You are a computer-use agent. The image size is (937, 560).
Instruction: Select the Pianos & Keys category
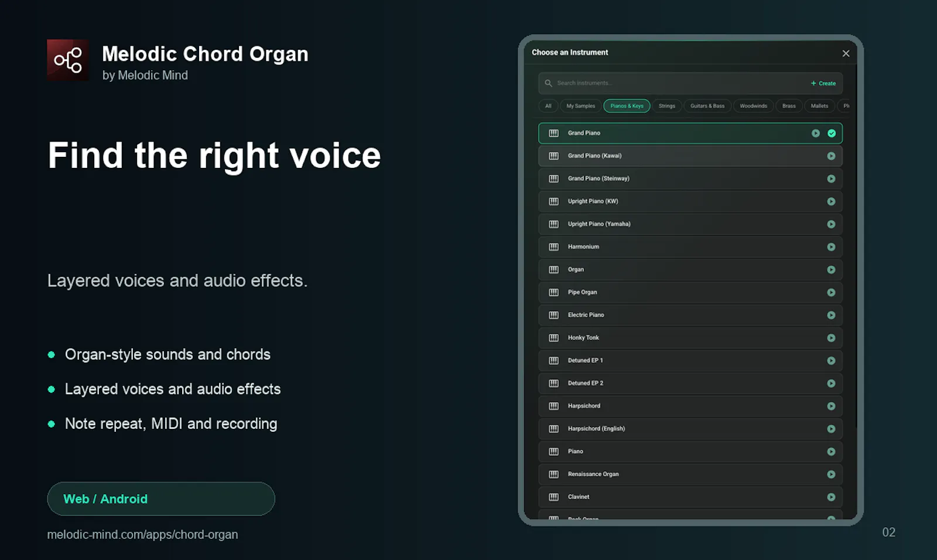pyautogui.click(x=627, y=106)
